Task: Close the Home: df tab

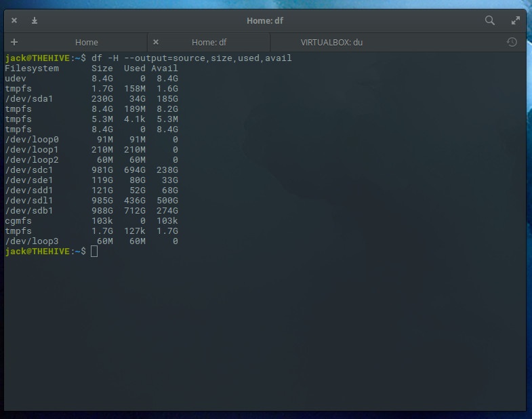Action: [156, 42]
